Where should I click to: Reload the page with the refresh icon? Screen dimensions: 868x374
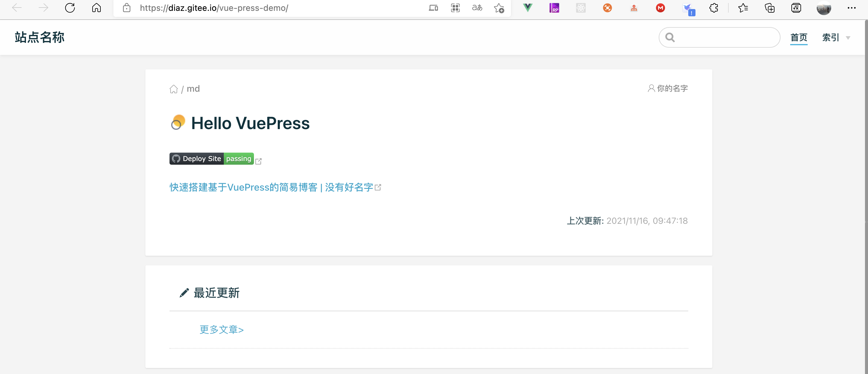(70, 8)
